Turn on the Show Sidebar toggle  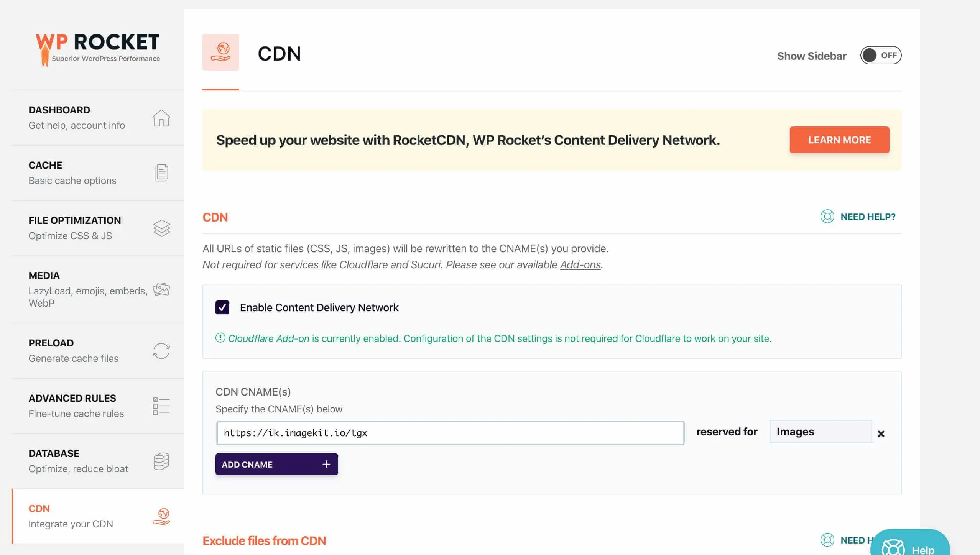pyautogui.click(x=881, y=55)
